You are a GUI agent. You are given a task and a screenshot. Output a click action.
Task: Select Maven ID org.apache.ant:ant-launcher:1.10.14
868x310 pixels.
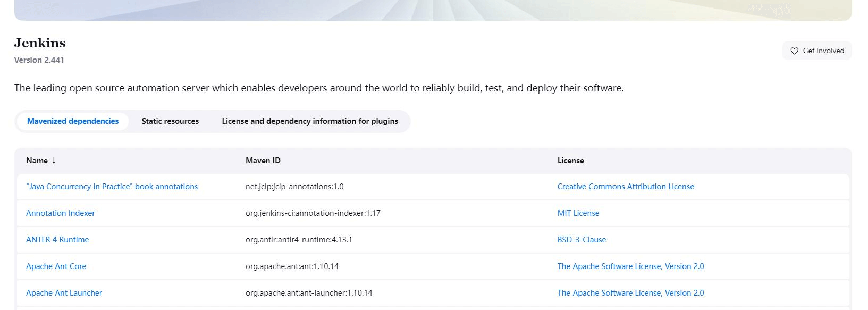tap(309, 293)
